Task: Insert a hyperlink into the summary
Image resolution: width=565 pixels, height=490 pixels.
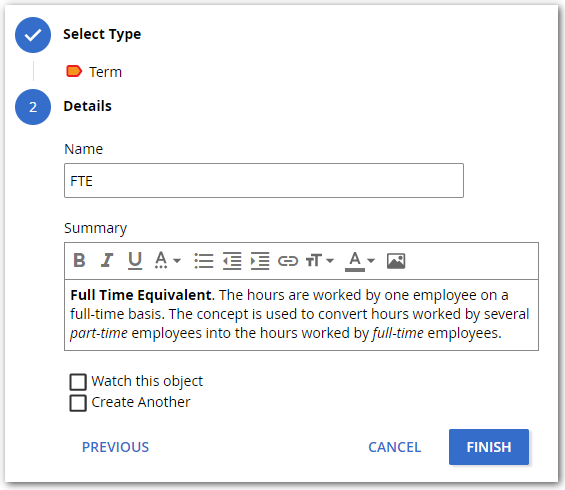Action: click(x=288, y=260)
